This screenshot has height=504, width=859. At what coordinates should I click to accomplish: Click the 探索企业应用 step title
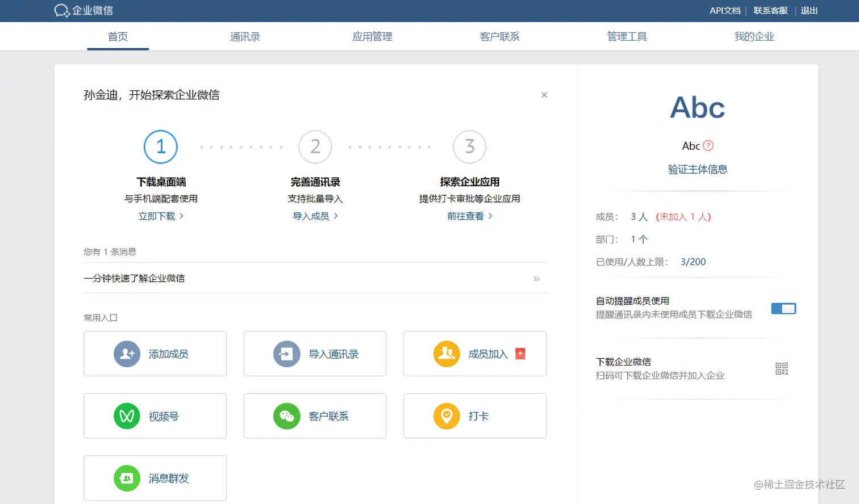(470, 182)
